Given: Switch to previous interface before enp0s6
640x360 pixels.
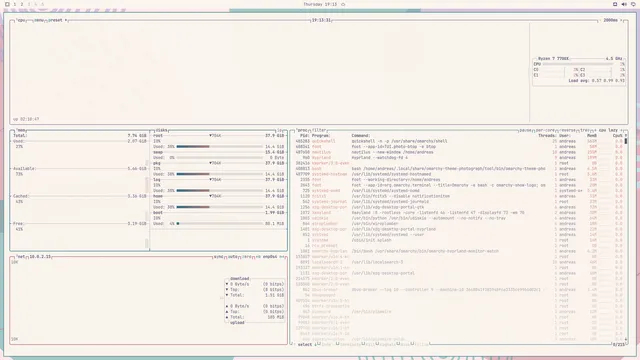Looking at the screenshot, I should 258,257.
